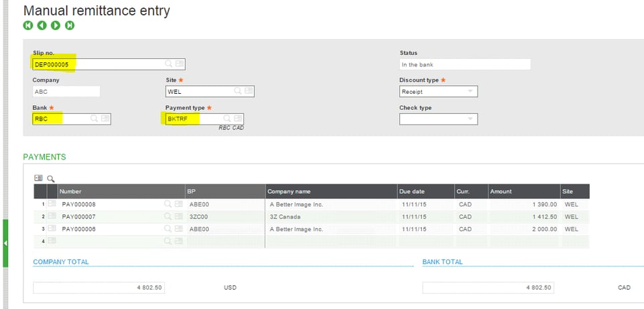Search sites with Site field magnifier
Image resolution: width=644 pixels, height=309 pixels.
pos(237,91)
